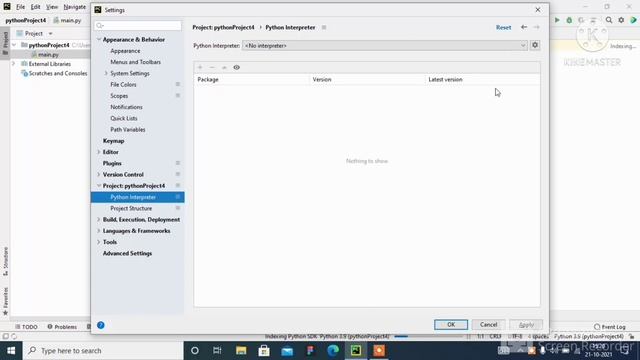Click Apply button

click(526, 324)
